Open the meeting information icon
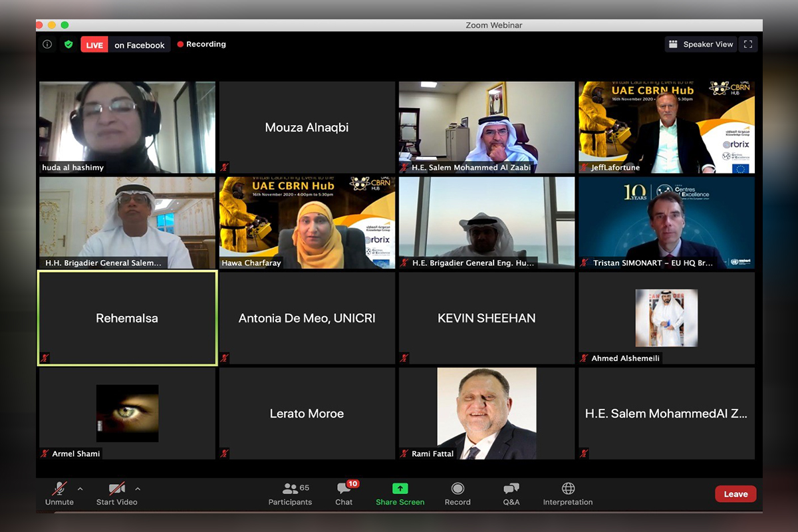798x532 pixels. 47,45
